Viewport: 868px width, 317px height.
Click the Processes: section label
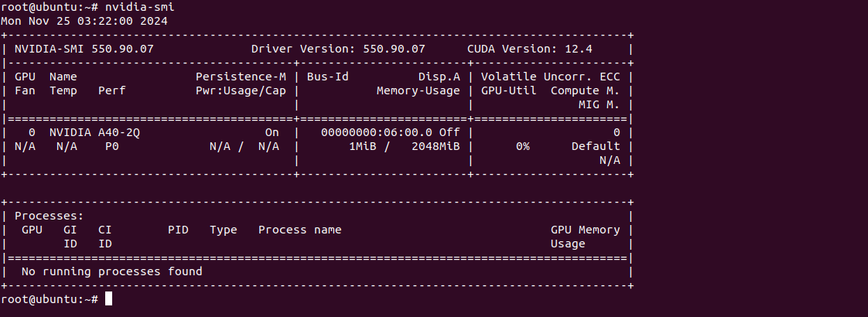point(49,216)
